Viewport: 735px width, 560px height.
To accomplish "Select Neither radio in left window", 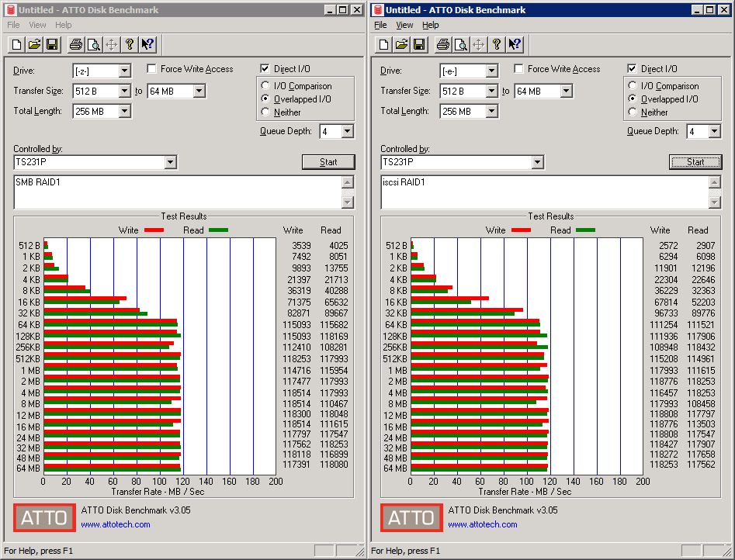I will (x=265, y=112).
